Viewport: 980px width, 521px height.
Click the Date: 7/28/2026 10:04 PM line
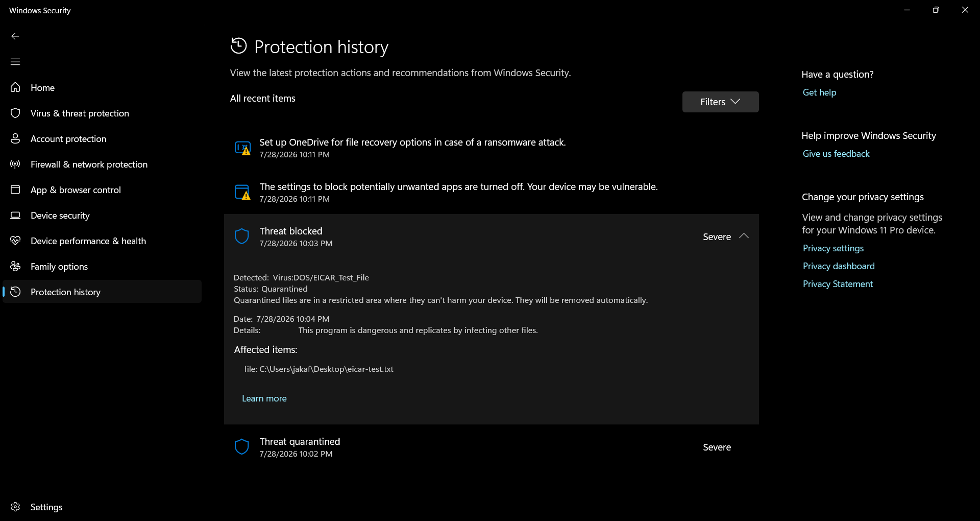pyautogui.click(x=281, y=319)
